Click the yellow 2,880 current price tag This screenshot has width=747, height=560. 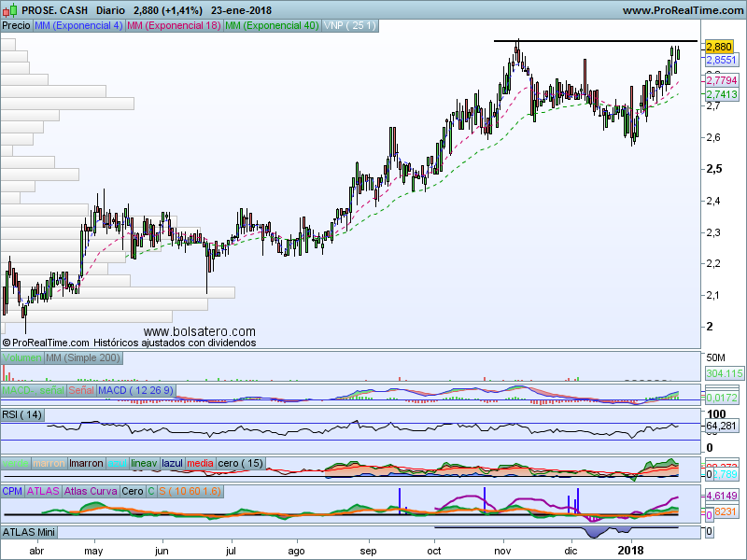click(719, 47)
